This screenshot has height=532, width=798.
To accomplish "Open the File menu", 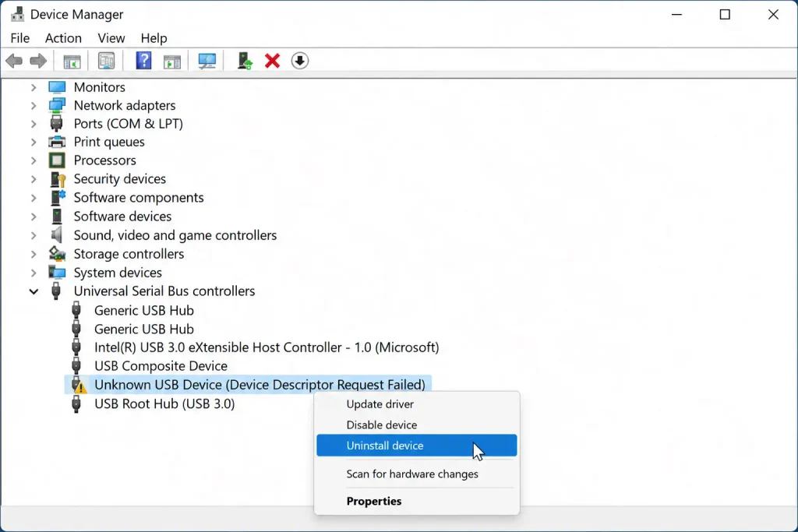I will click(19, 38).
